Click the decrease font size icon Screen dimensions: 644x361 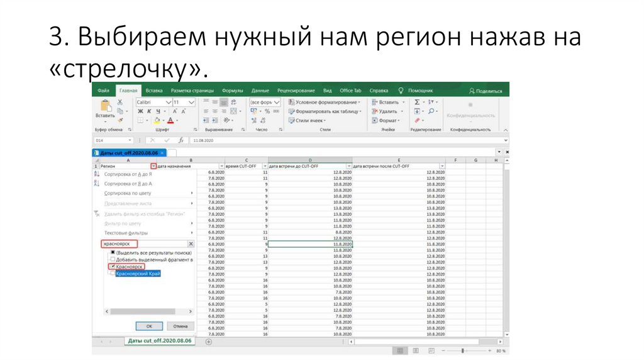[x=184, y=111]
